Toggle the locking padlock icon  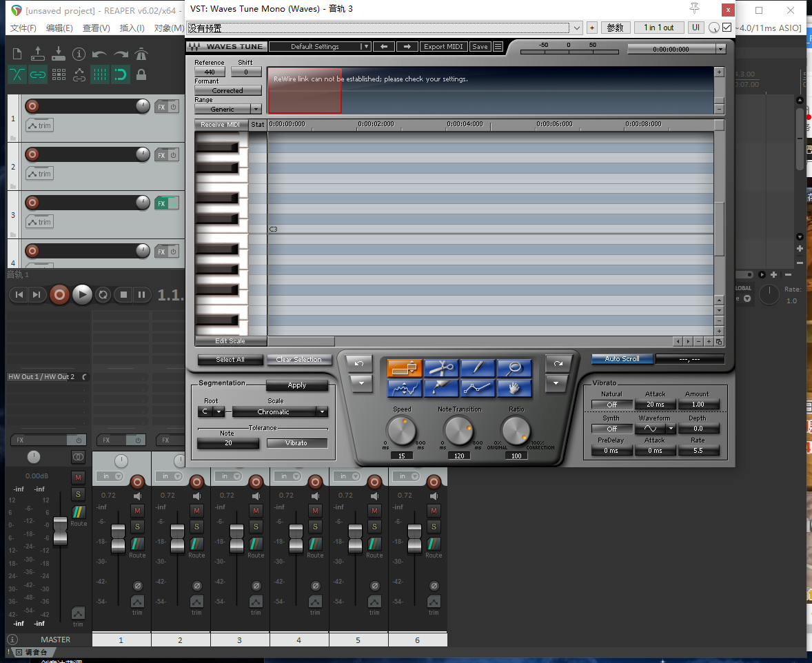(141, 74)
